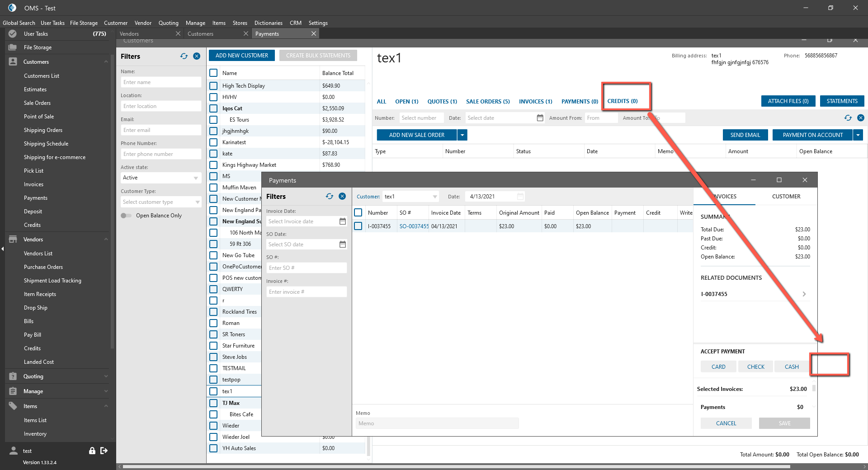Image resolution: width=868 pixels, height=470 pixels.
Task: Click the Memo input in Payments dialog
Action: coord(437,423)
